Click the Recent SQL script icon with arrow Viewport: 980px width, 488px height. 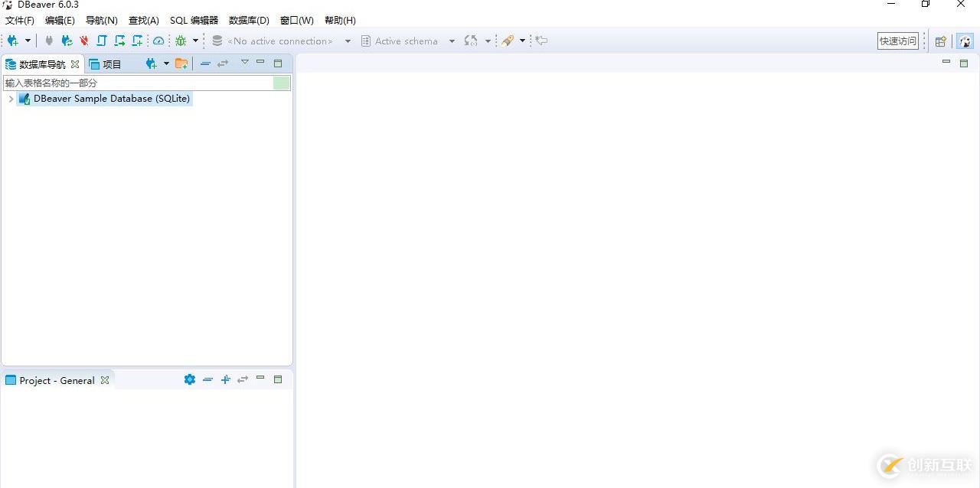119,41
